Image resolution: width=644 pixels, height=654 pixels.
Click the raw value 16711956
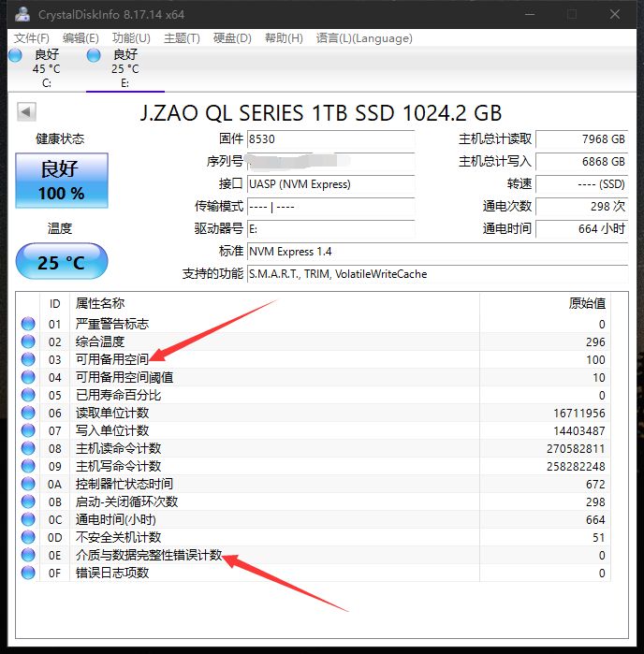pyautogui.click(x=579, y=413)
